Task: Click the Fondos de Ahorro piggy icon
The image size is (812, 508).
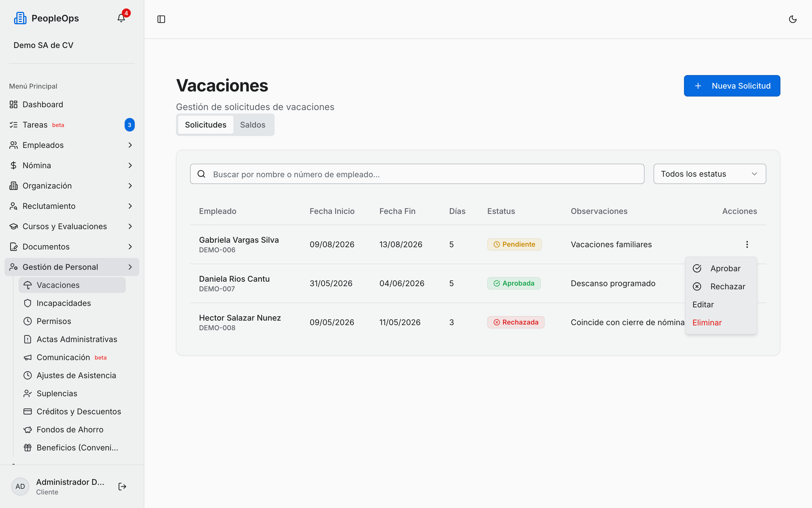Action: [x=28, y=430]
